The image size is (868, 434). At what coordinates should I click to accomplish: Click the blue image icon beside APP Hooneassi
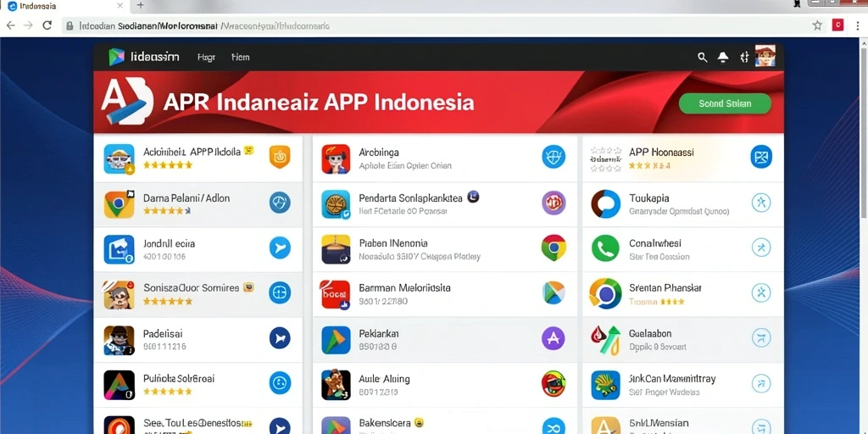[x=761, y=157]
